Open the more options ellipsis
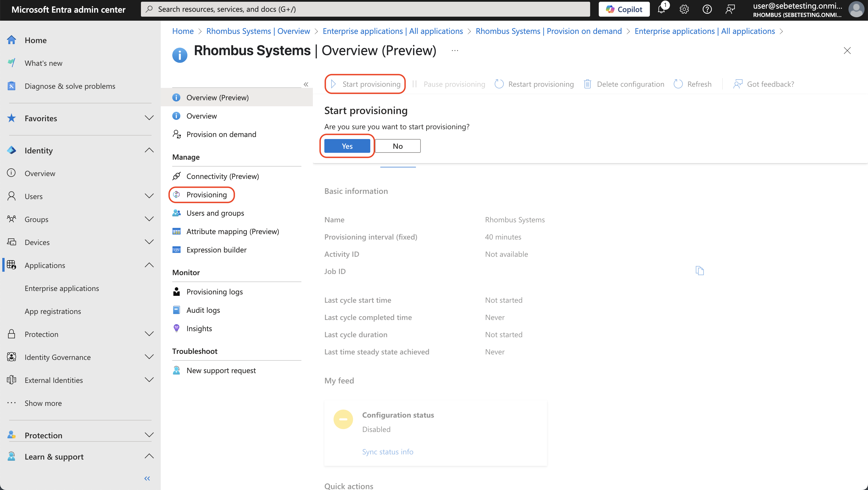The height and width of the screenshot is (490, 868). pos(455,51)
